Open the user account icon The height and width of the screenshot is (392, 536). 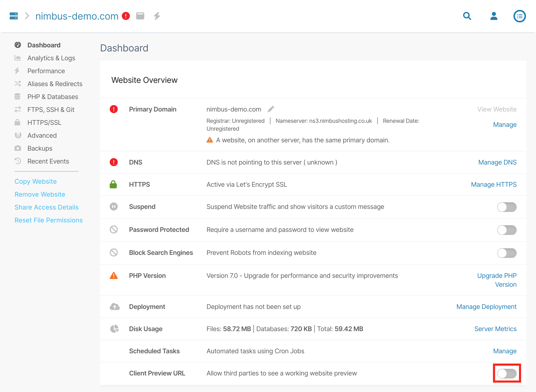[494, 16]
